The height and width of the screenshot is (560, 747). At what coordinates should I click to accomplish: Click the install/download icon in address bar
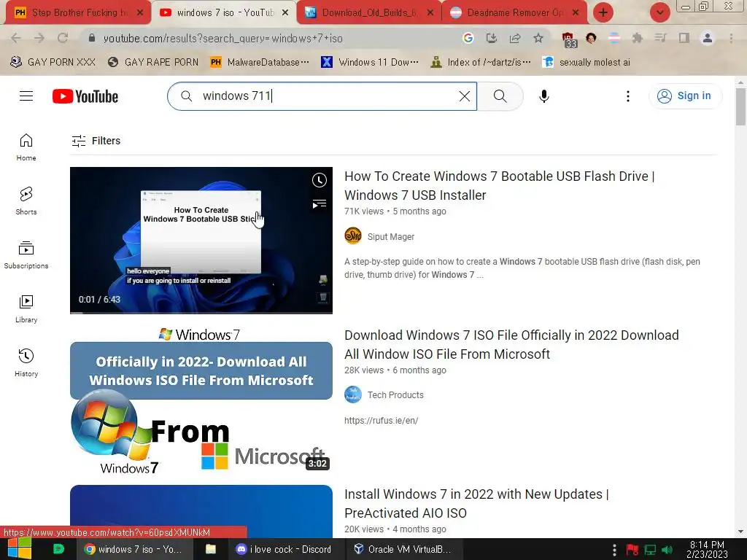coord(491,38)
